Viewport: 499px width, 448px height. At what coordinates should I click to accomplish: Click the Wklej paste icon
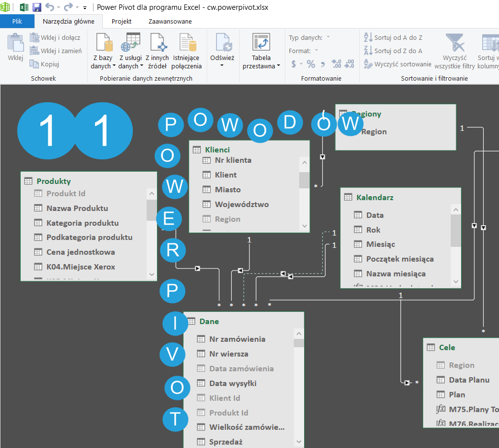[x=15, y=43]
